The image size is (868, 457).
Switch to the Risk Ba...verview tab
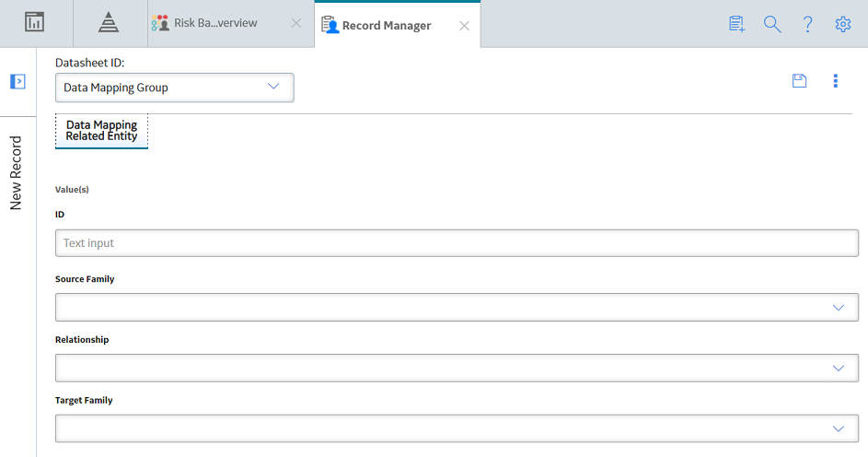(215, 23)
